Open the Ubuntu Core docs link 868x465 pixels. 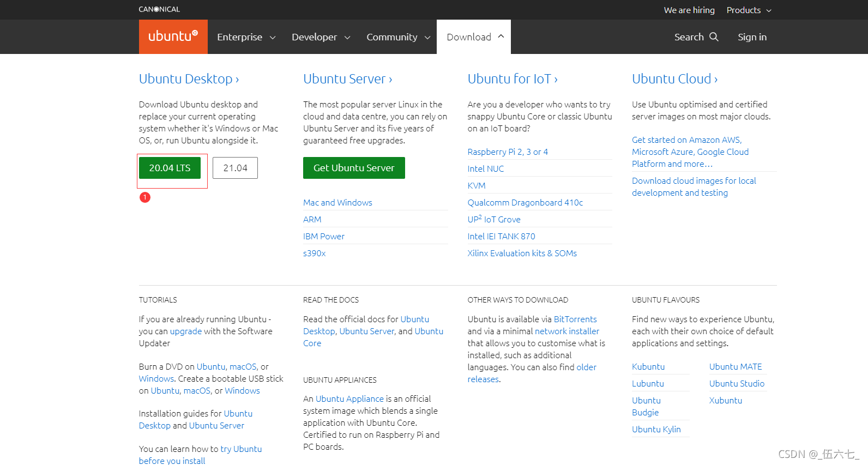pyautogui.click(x=373, y=337)
